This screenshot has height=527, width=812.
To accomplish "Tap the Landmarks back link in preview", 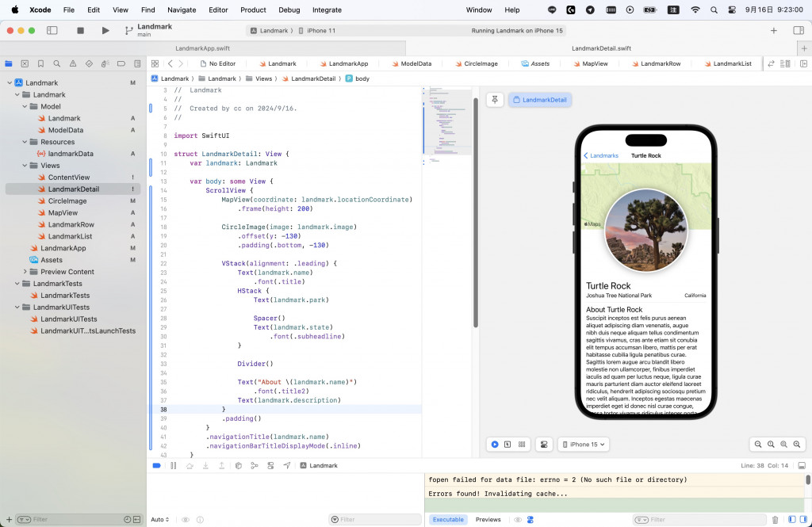I will point(601,156).
